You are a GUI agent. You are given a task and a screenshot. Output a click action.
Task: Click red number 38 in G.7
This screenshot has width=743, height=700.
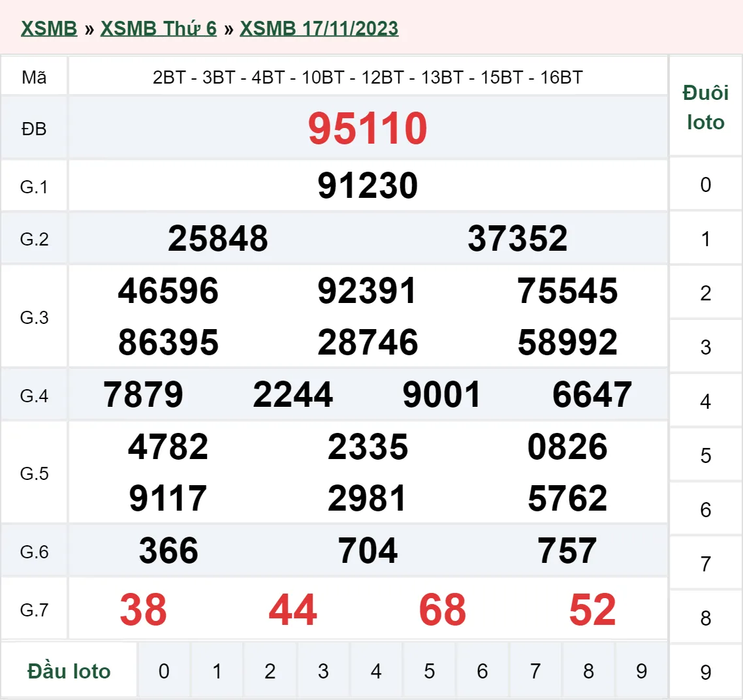tap(143, 611)
